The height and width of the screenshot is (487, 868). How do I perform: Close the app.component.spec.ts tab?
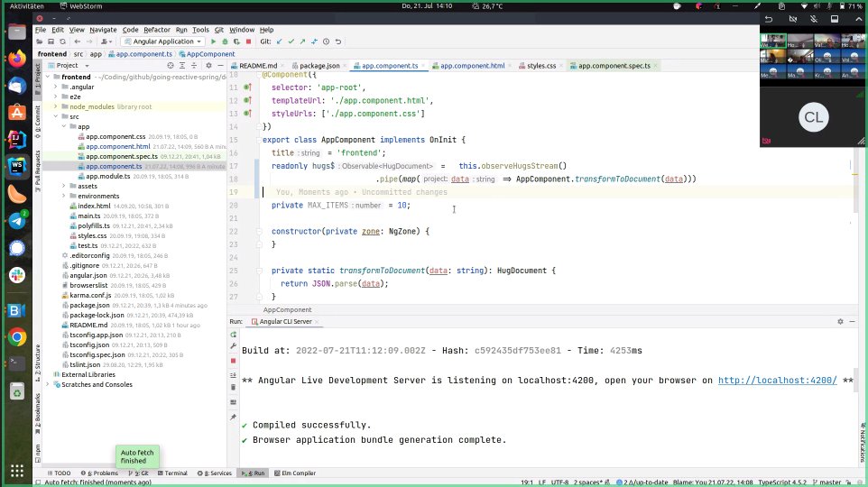[x=656, y=66]
